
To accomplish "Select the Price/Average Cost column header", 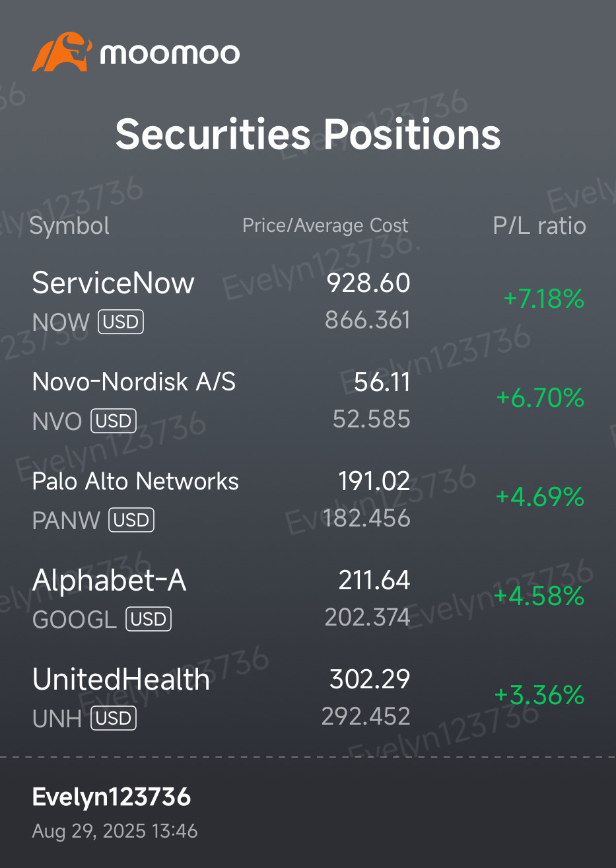I will pyautogui.click(x=325, y=226).
